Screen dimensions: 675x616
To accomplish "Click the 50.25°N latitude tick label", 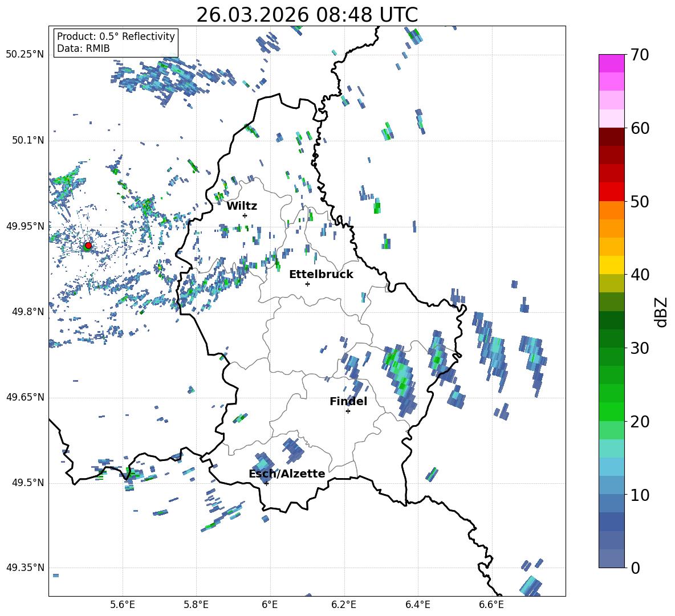I will tap(25, 55).
